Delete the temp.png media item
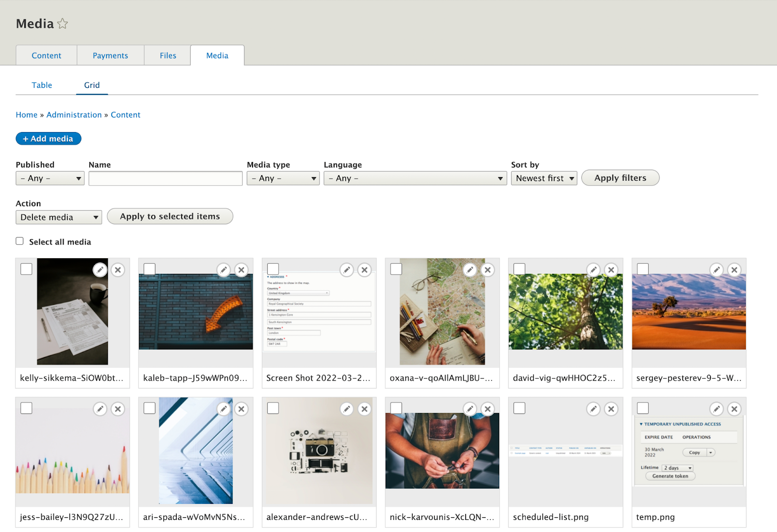The height and width of the screenshot is (532, 777). coord(735,409)
